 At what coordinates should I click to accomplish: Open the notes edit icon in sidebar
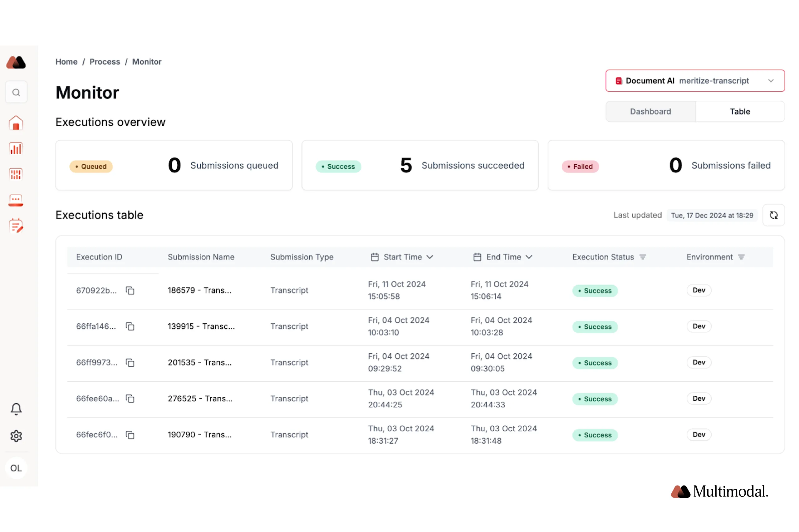(x=16, y=226)
